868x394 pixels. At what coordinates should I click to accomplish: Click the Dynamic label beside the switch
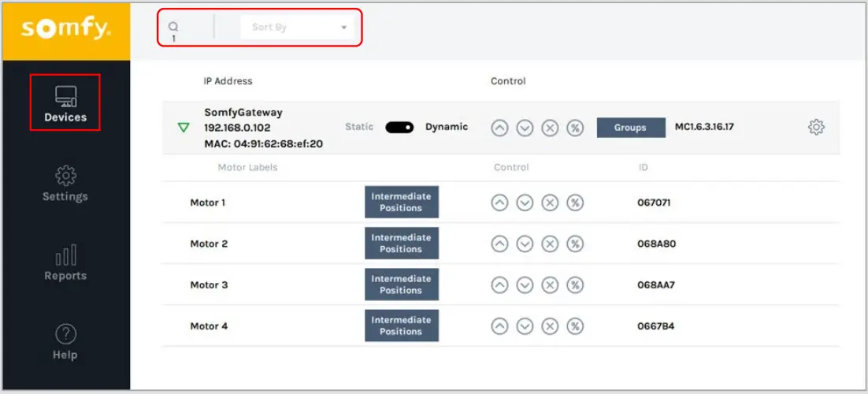click(447, 127)
